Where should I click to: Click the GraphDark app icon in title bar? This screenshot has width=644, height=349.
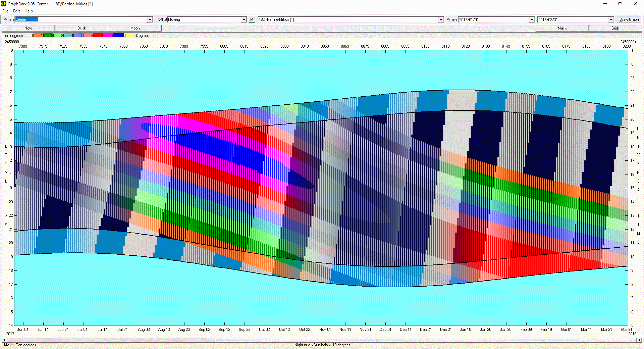[x=4, y=4]
